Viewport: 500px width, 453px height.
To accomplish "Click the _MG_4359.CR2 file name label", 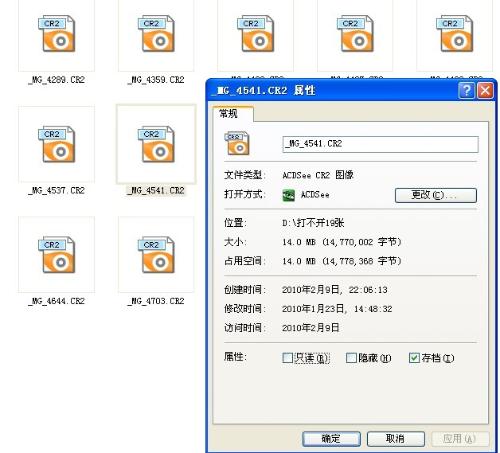I will point(156,80).
